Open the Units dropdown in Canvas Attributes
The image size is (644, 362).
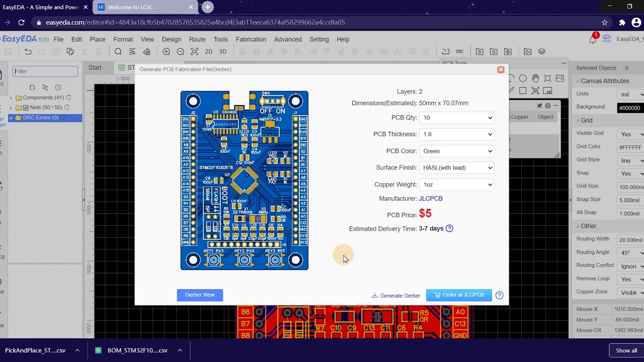pyautogui.click(x=631, y=94)
